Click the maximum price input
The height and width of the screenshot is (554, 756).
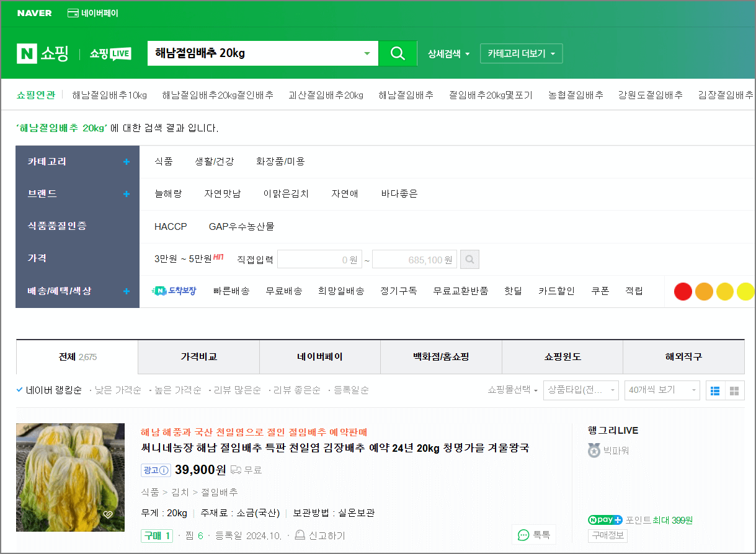point(414,260)
